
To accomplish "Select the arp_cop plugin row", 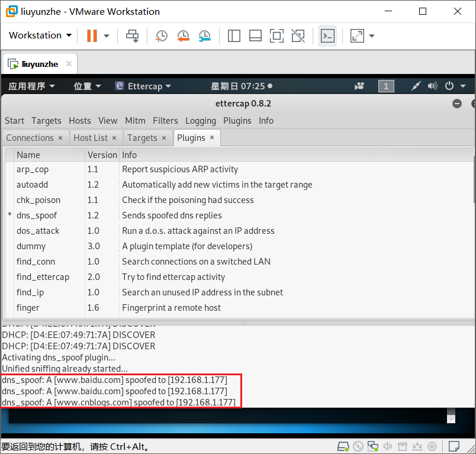I will click(x=239, y=169).
